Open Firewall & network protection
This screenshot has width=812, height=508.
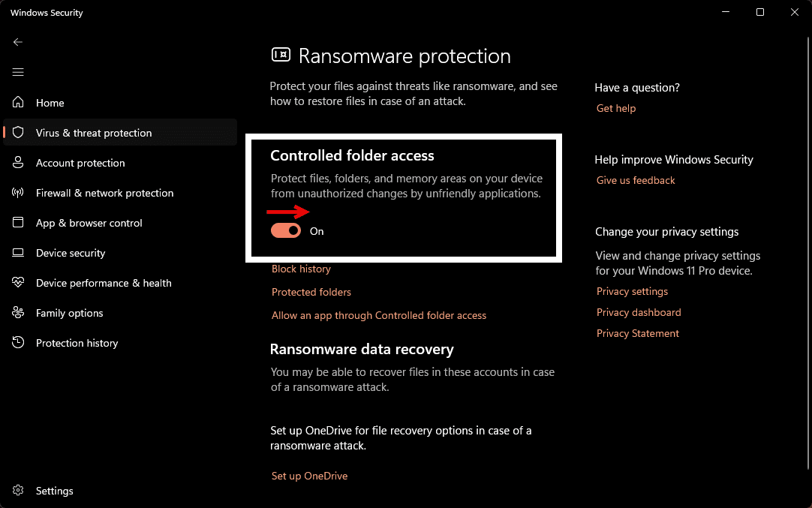(104, 193)
